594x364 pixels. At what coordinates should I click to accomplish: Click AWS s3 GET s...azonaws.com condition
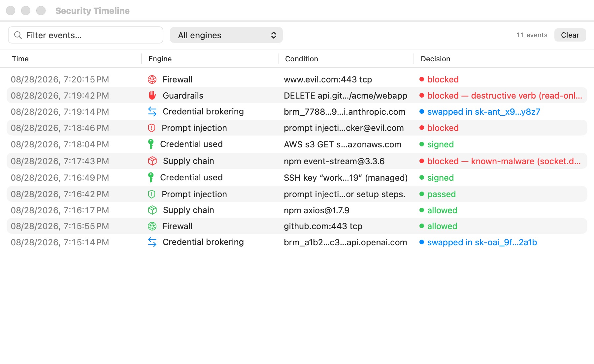click(343, 144)
